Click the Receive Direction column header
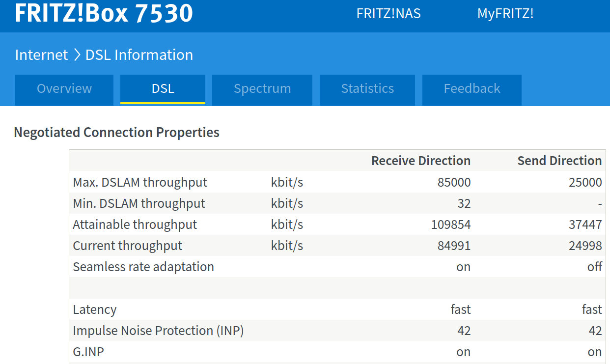Screen dimensions: 610x364 421,161
